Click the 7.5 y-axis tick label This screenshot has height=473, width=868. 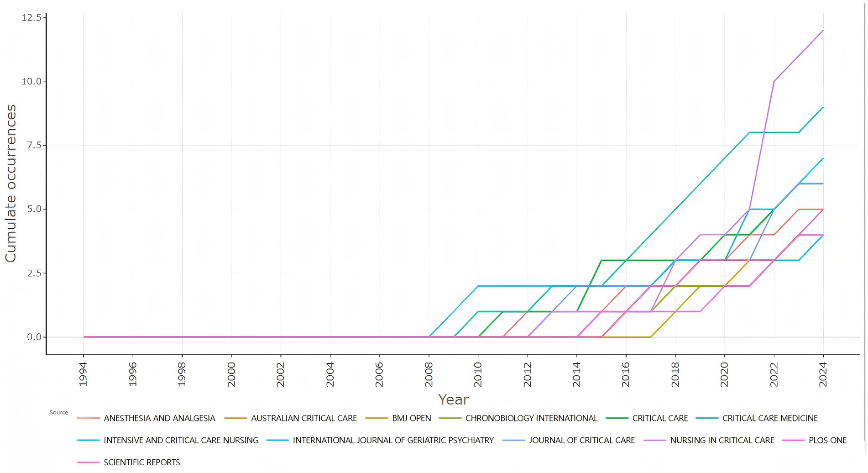(x=34, y=145)
